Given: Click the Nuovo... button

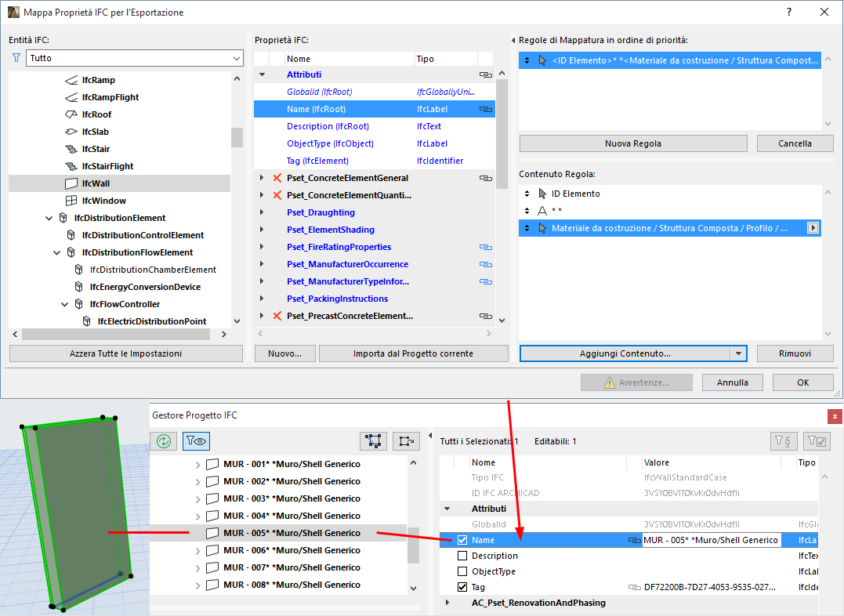Looking at the screenshot, I should click(x=284, y=353).
